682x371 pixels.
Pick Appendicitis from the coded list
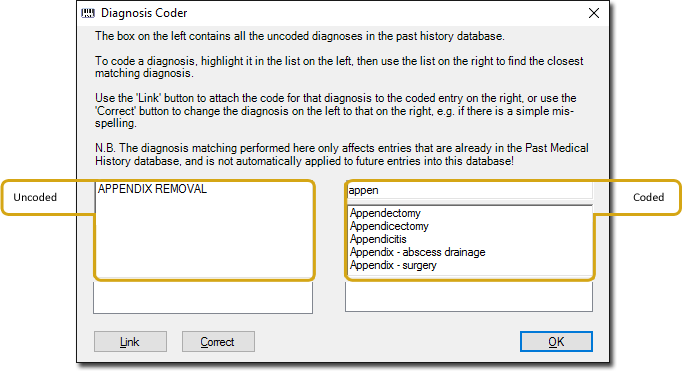(x=378, y=239)
